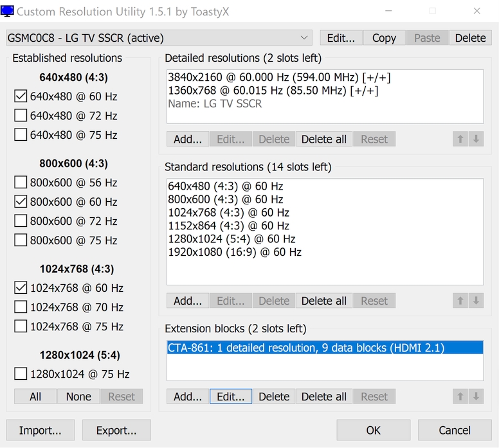Click the move down arrow for standard resolutions
This screenshot has height=448, width=499.
476,301
